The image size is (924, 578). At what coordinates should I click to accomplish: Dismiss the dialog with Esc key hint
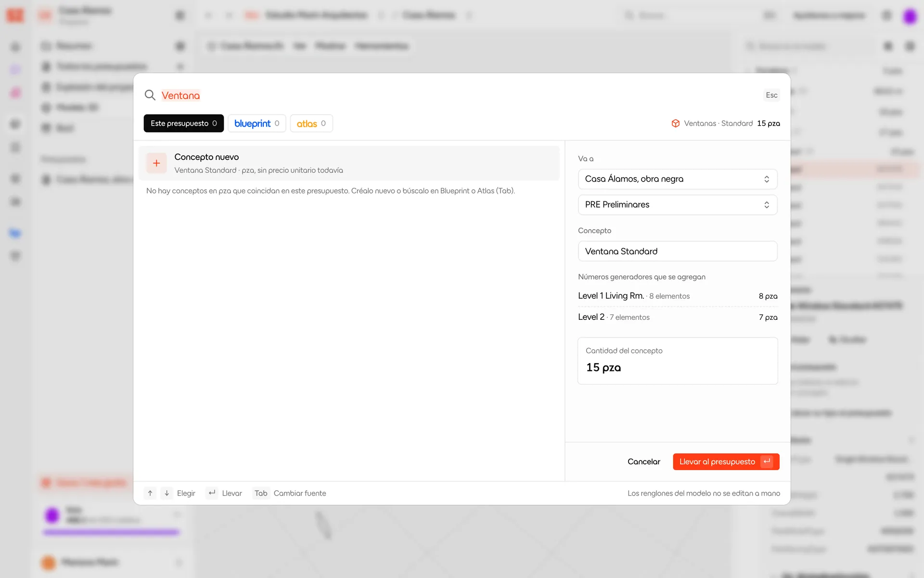click(771, 95)
